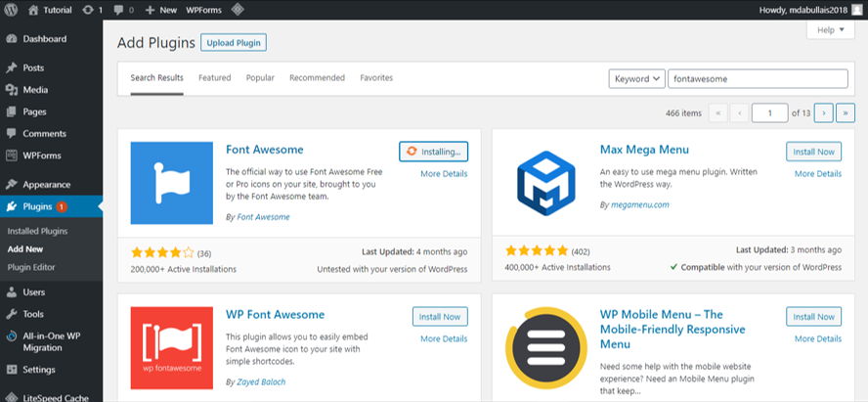Viewport: 868px width, 402px height.
Task: Click the diamond icon beside WPForms
Action: click(237, 10)
